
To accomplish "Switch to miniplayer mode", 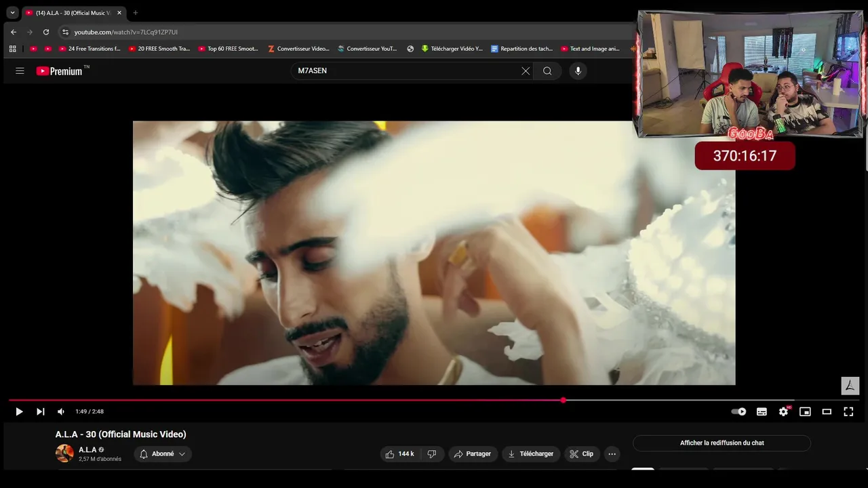I will tap(805, 411).
